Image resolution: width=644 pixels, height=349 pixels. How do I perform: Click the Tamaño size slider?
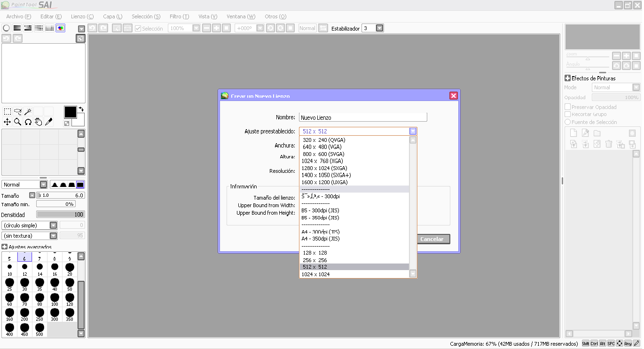61,195
